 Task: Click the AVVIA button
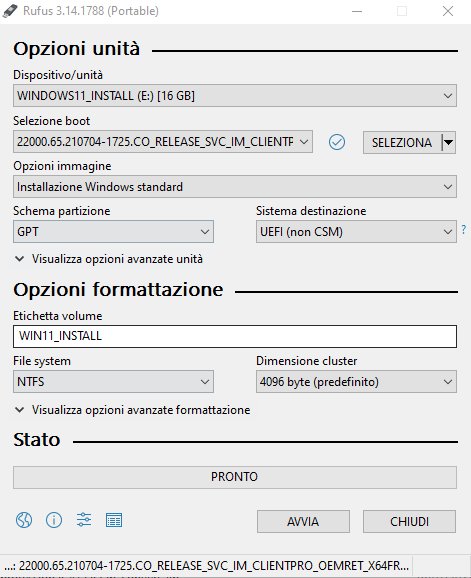click(x=303, y=522)
